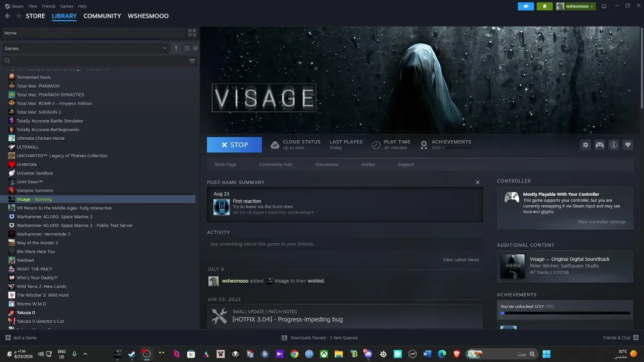Screen dimensions: 644x362
Task: Open the View menu
Action: pos(33,6)
